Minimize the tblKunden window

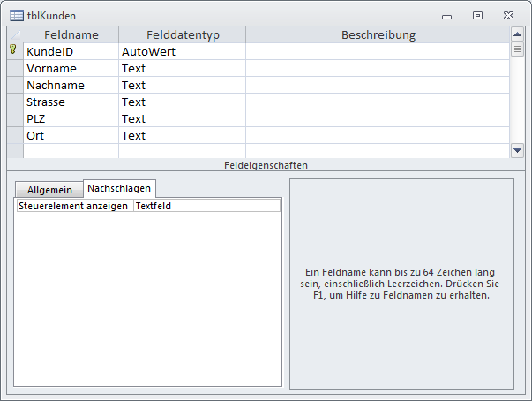coord(447,15)
